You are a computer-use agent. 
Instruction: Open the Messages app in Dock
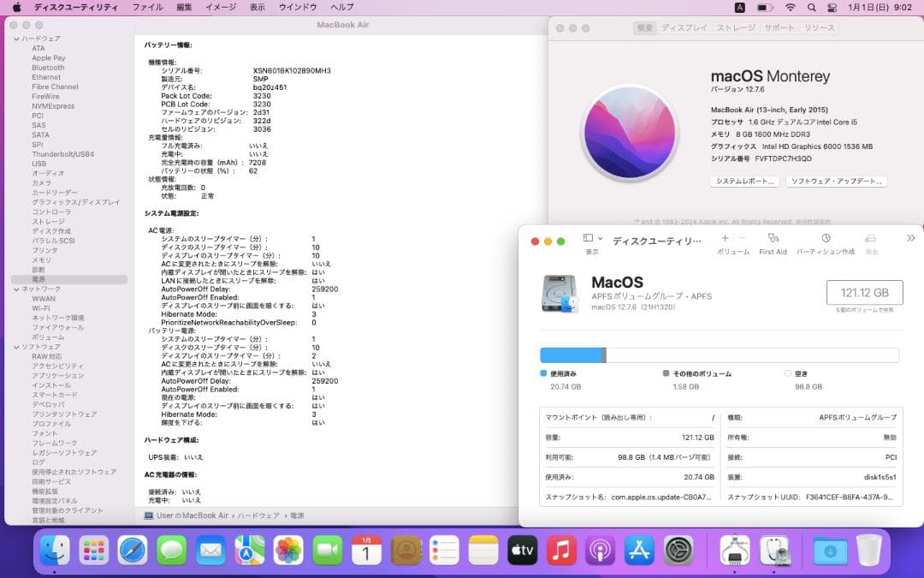click(x=171, y=551)
